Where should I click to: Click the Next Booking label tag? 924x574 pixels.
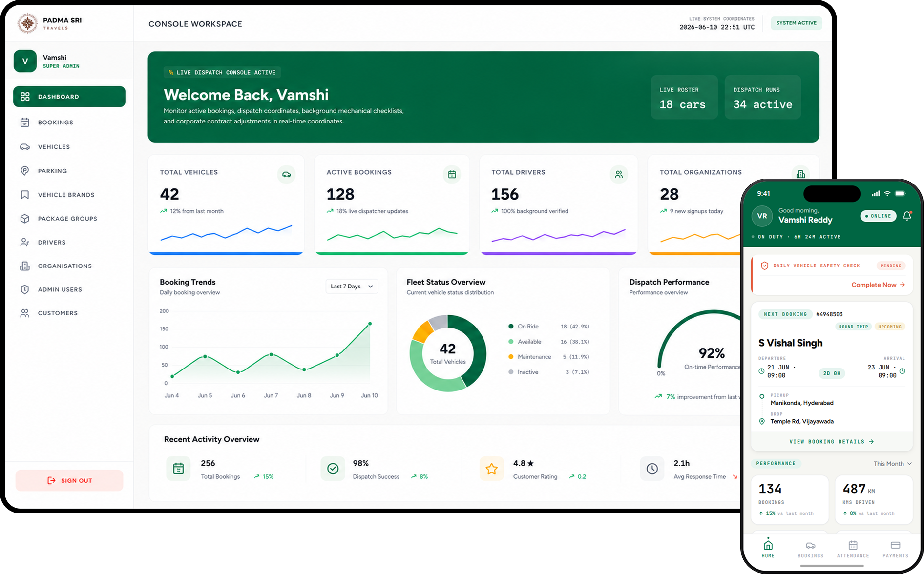click(x=785, y=314)
